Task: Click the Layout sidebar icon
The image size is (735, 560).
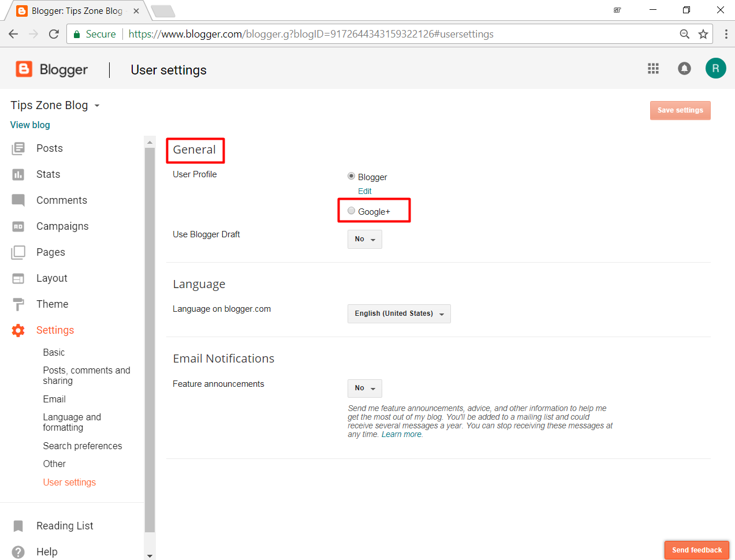Action: coord(18,278)
